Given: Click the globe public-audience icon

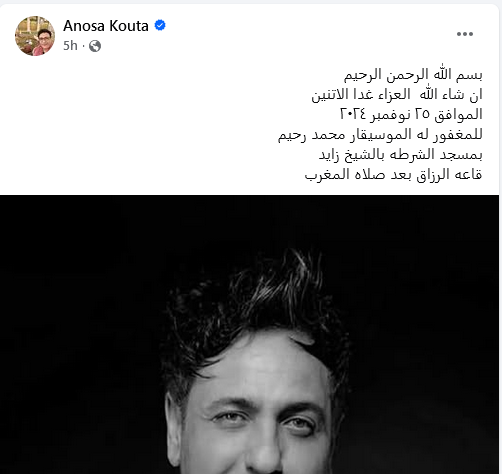Looking at the screenshot, I should tap(95, 46).
